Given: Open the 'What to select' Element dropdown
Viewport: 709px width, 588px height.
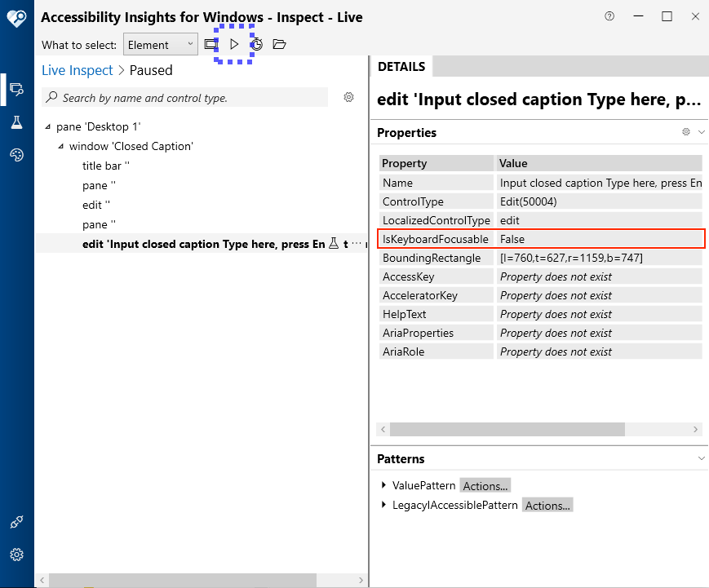Looking at the screenshot, I should 161,44.
